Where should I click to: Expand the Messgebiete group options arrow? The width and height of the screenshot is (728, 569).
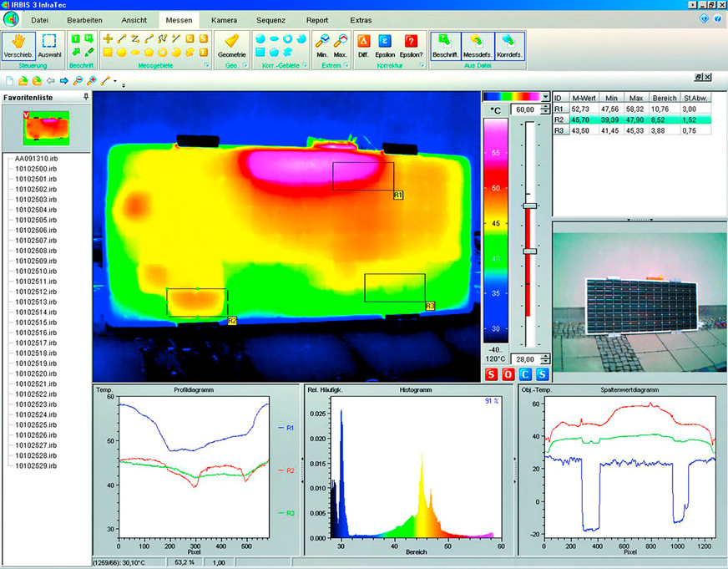pos(207,64)
